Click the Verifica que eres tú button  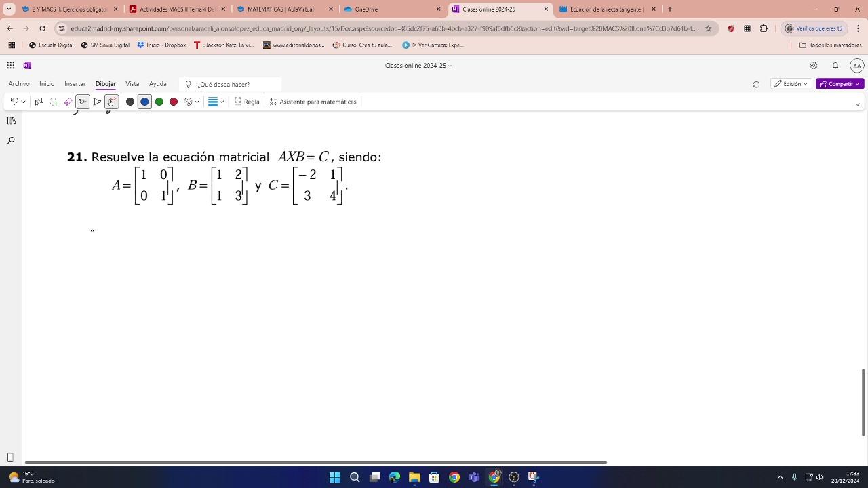[814, 28]
